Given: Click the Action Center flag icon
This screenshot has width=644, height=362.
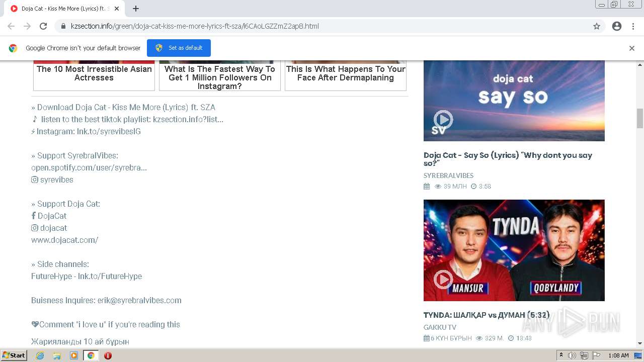Looking at the screenshot, I should click(596, 355).
